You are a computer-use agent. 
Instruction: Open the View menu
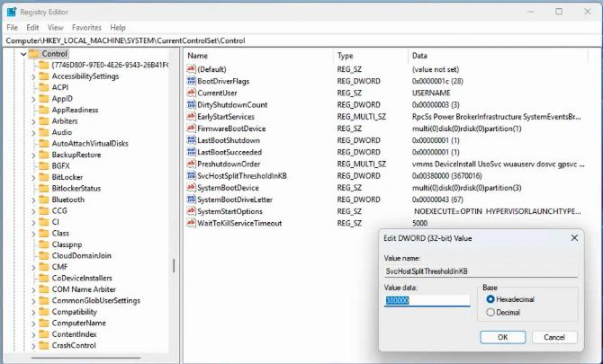(56, 28)
